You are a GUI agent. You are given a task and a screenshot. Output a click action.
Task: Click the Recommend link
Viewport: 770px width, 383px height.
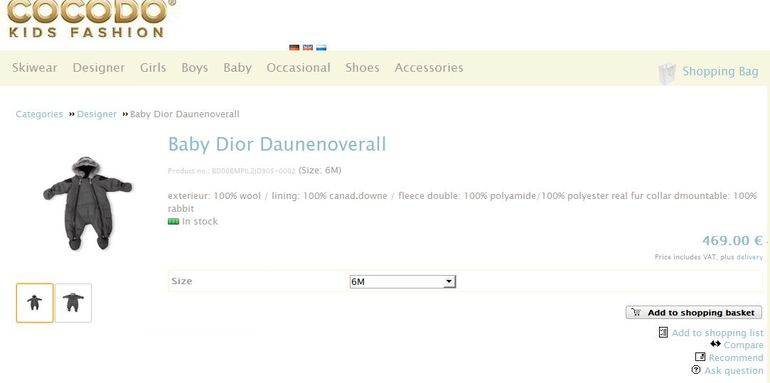736,357
